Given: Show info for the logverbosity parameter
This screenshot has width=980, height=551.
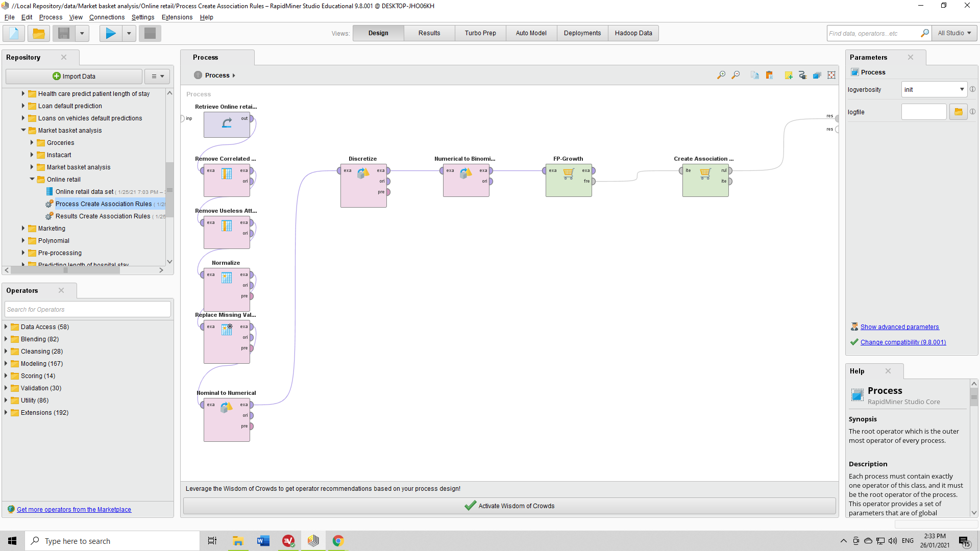Looking at the screenshot, I should tap(973, 89).
